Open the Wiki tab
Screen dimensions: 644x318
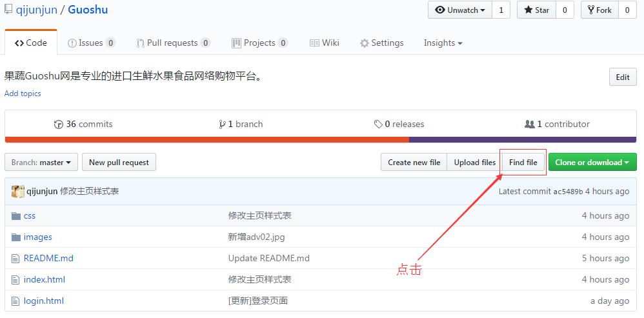(x=325, y=43)
